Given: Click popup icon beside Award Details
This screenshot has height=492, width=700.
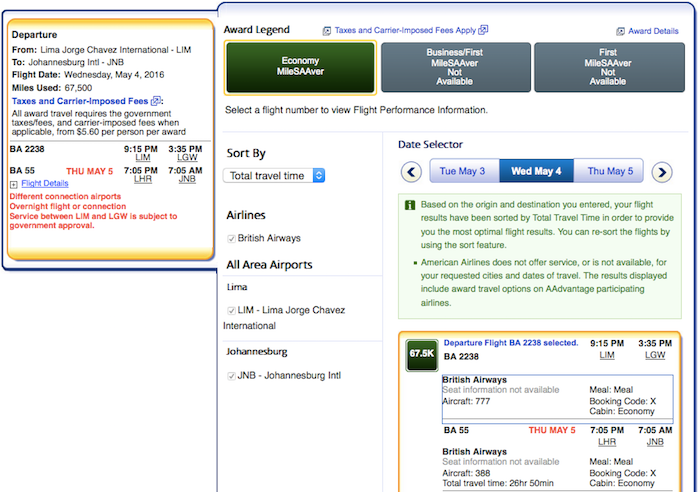Looking at the screenshot, I should [x=620, y=31].
